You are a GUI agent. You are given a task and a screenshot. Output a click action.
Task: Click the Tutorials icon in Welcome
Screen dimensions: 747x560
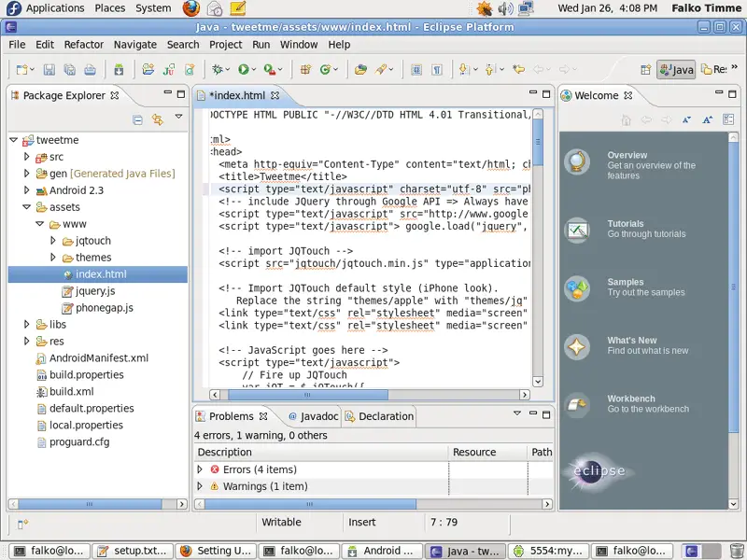pos(577,230)
